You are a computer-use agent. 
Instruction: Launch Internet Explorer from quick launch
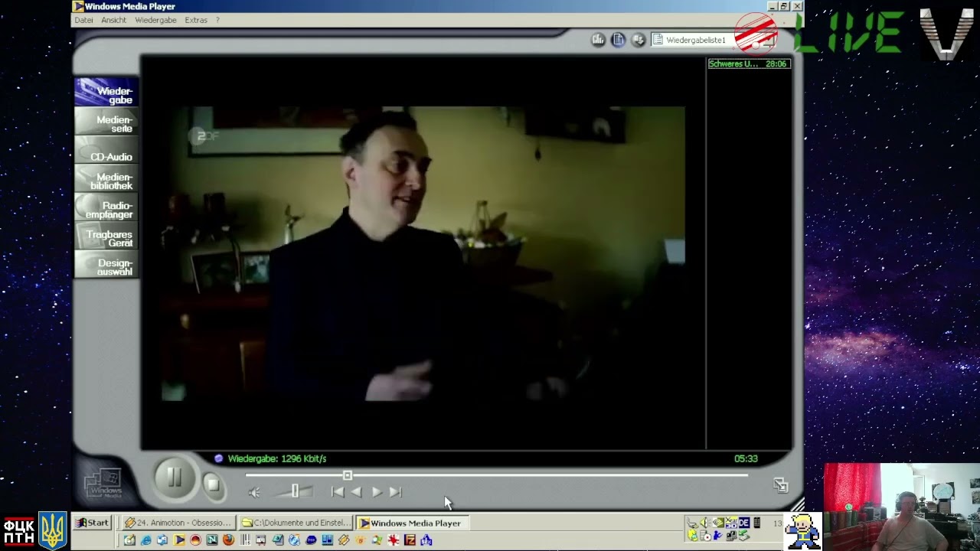pos(145,540)
